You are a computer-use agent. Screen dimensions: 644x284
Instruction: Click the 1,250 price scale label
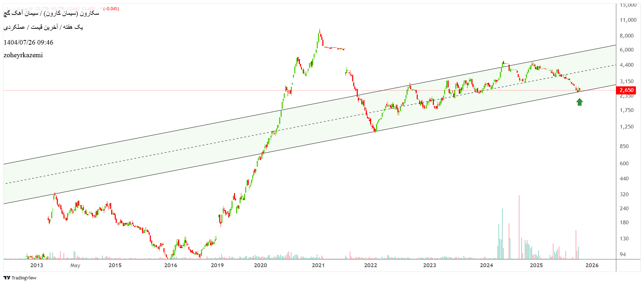pyautogui.click(x=626, y=126)
